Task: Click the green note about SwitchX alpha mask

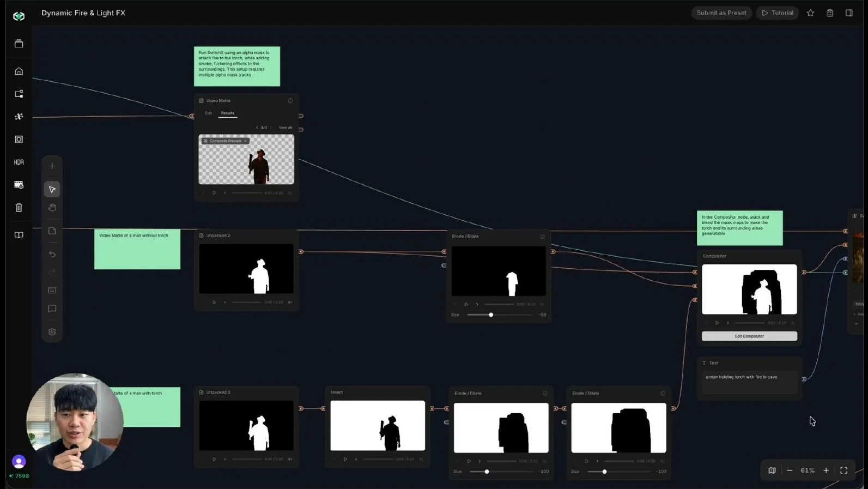Action: [237, 67]
